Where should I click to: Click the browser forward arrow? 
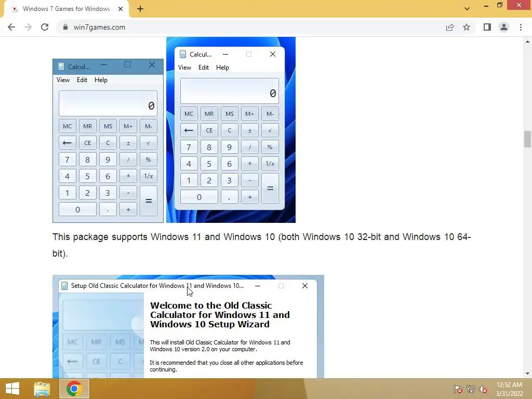point(28,27)
